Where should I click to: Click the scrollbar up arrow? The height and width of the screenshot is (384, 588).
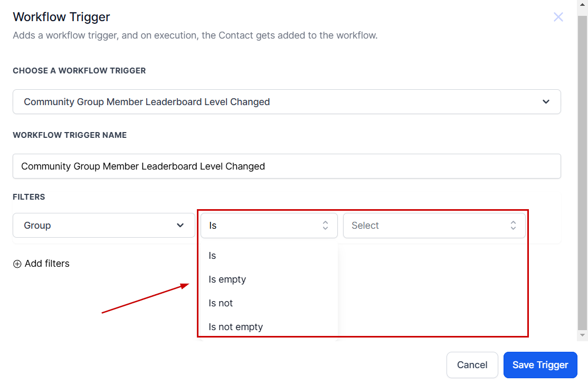[x=582, y=4]
